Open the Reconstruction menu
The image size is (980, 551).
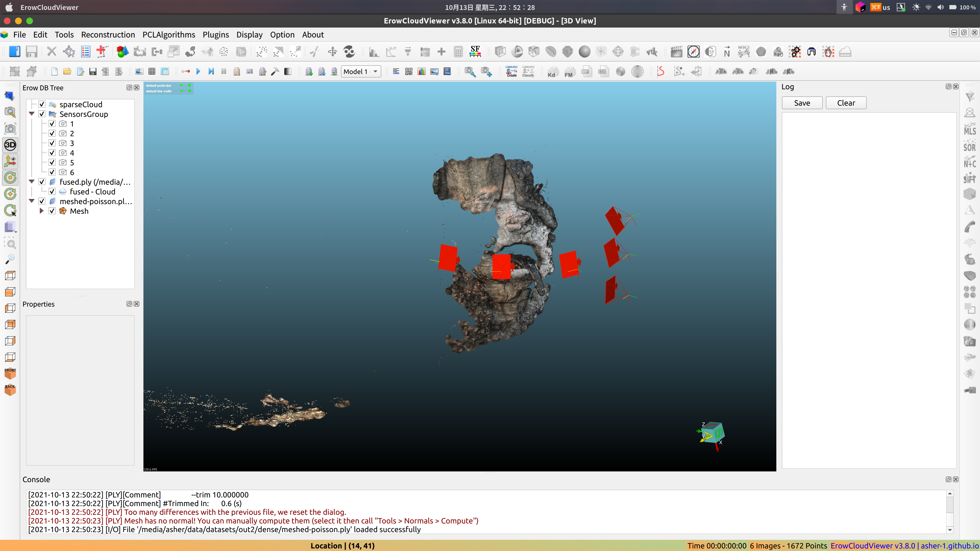pyautogui.click(x=108, y=35)
